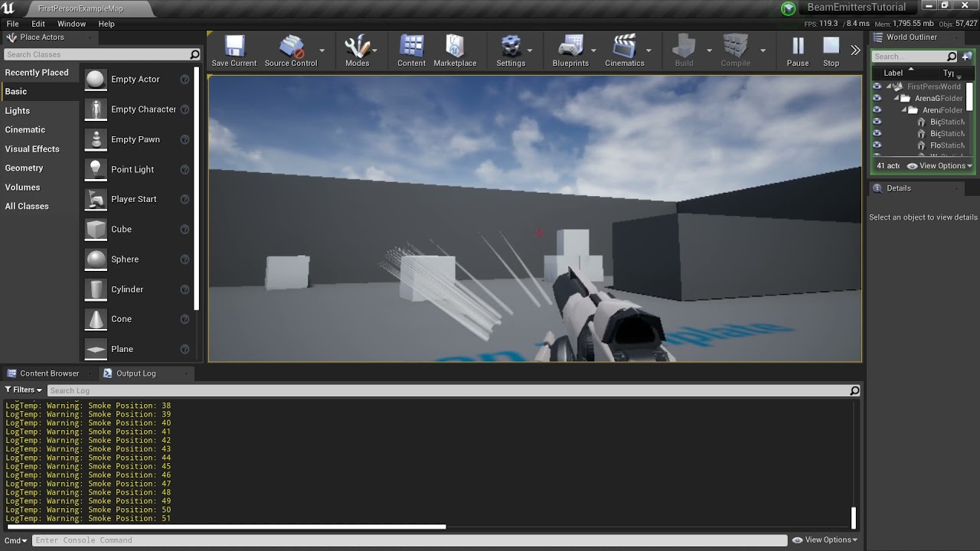Select the Cylinder actor icon

(96, 289)
